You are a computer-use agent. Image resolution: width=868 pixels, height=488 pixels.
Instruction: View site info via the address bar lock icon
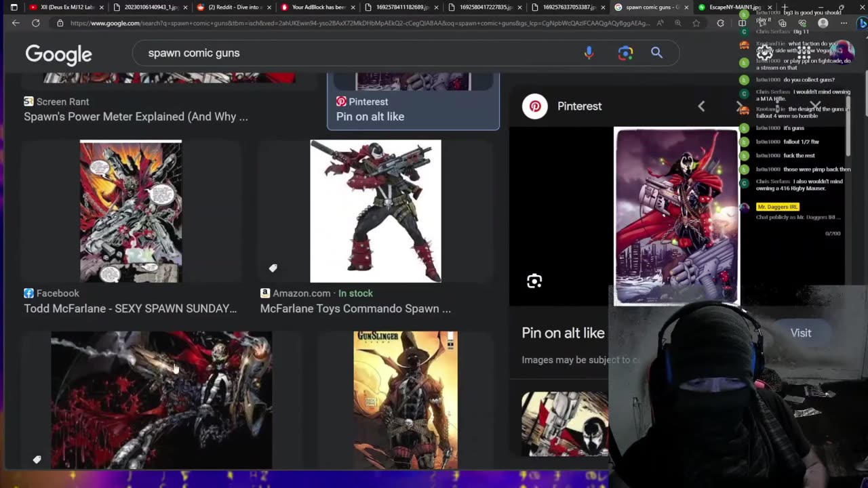tap(60, 23)
